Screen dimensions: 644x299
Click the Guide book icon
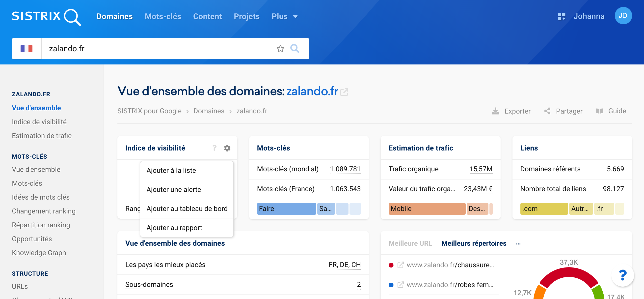click(x=599, y=111)
